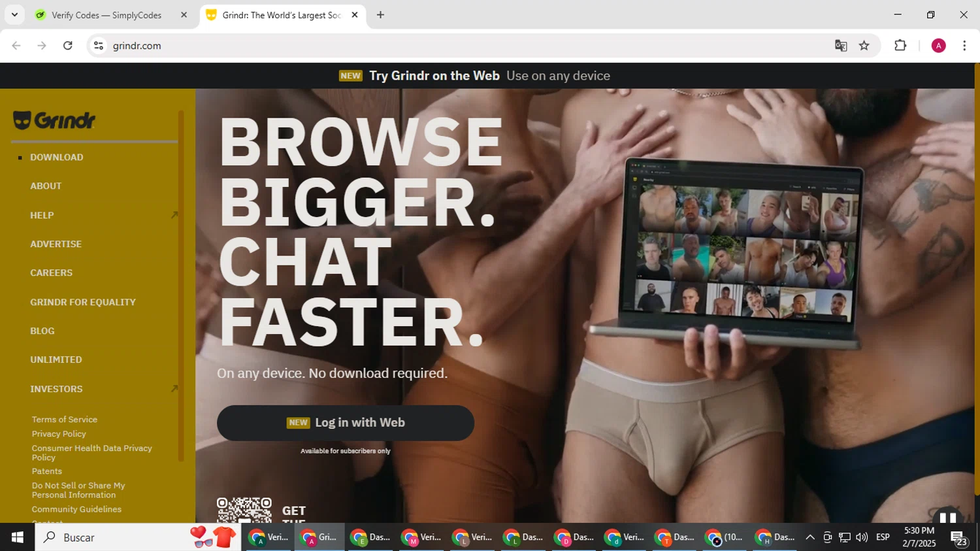Open the Privacy Policy link
Viewport: 980px width, 551px height.
pyautogui.click(x=59, y=434)
